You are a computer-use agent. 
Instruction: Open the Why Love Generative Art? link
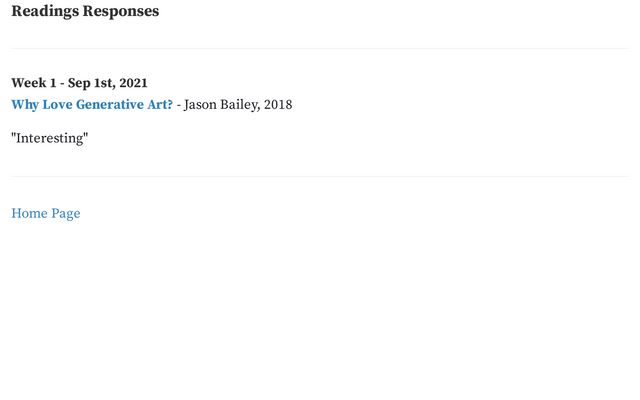(x=92, y=105)
